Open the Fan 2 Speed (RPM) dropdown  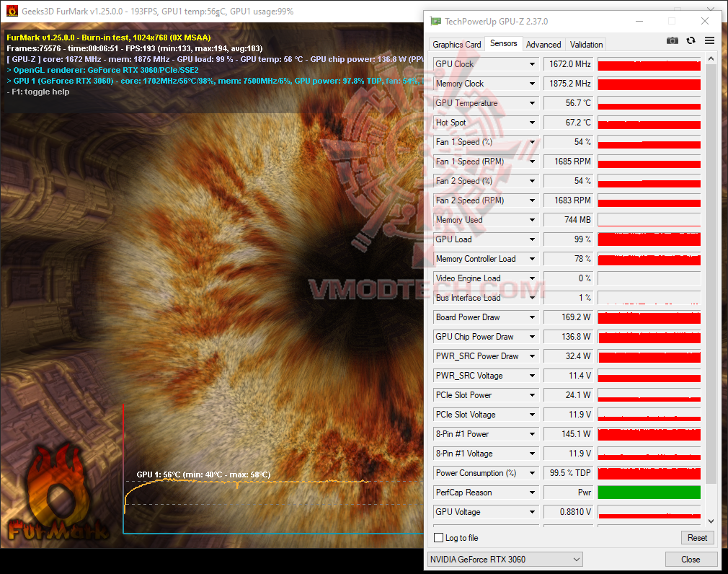point(532,200)
